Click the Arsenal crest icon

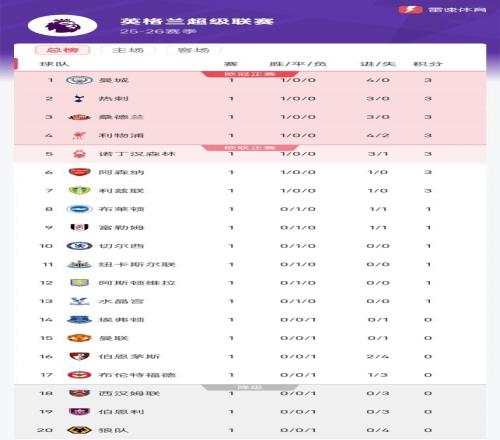79,172
